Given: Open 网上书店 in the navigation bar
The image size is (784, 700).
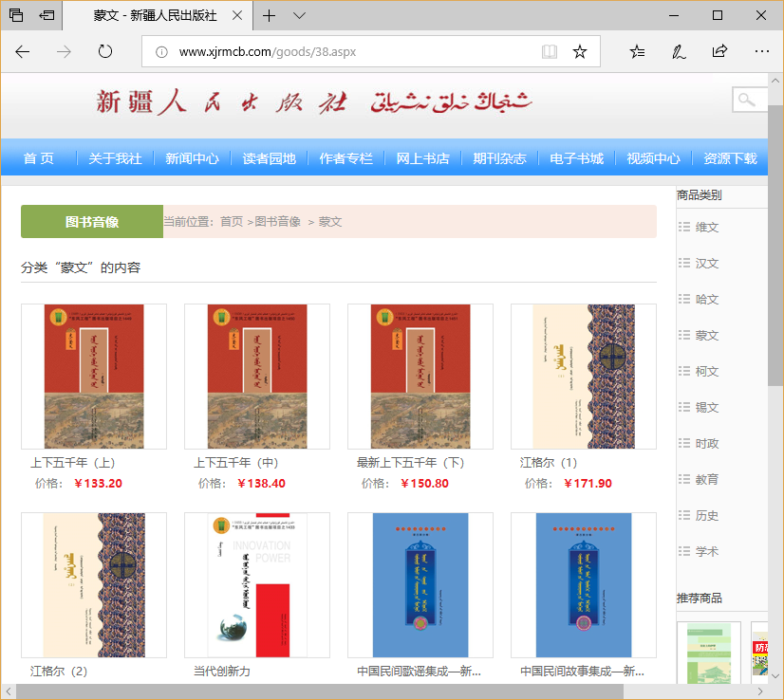Looking at the screenshot, I should pos(422,158).
